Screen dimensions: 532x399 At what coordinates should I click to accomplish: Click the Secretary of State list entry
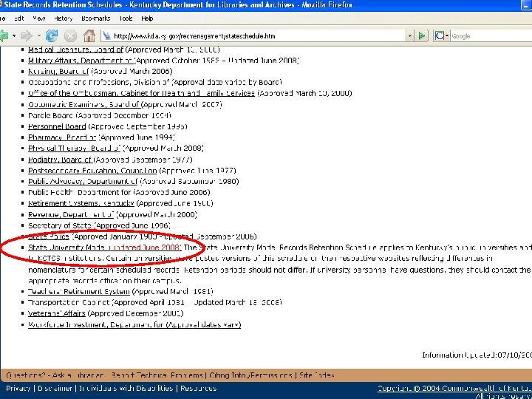tap(99, 225)
